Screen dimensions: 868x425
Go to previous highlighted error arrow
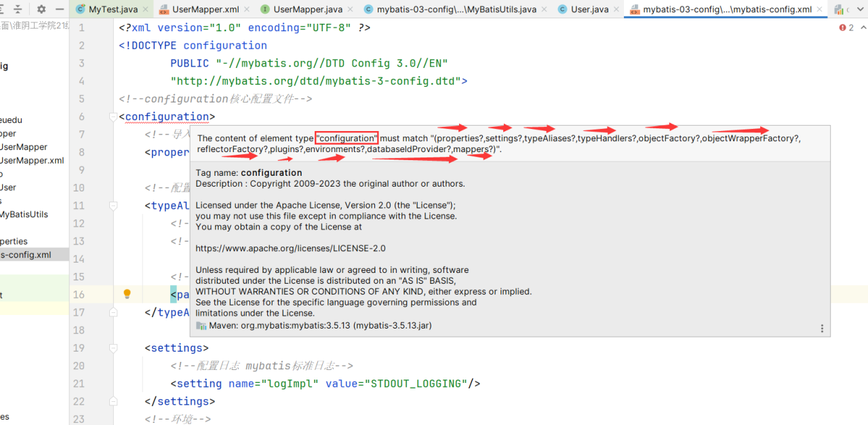click(x=863, y=28)
